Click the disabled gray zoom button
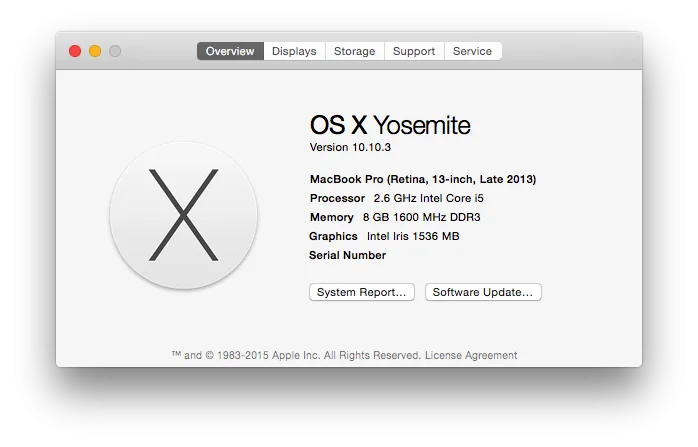698x447 pixels. [x=115, y=51]
